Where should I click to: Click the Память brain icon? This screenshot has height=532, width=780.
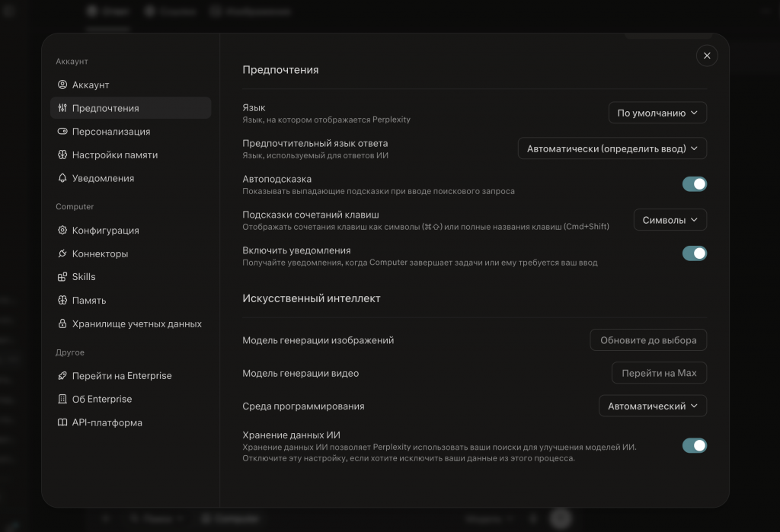(x=62, y=301)
